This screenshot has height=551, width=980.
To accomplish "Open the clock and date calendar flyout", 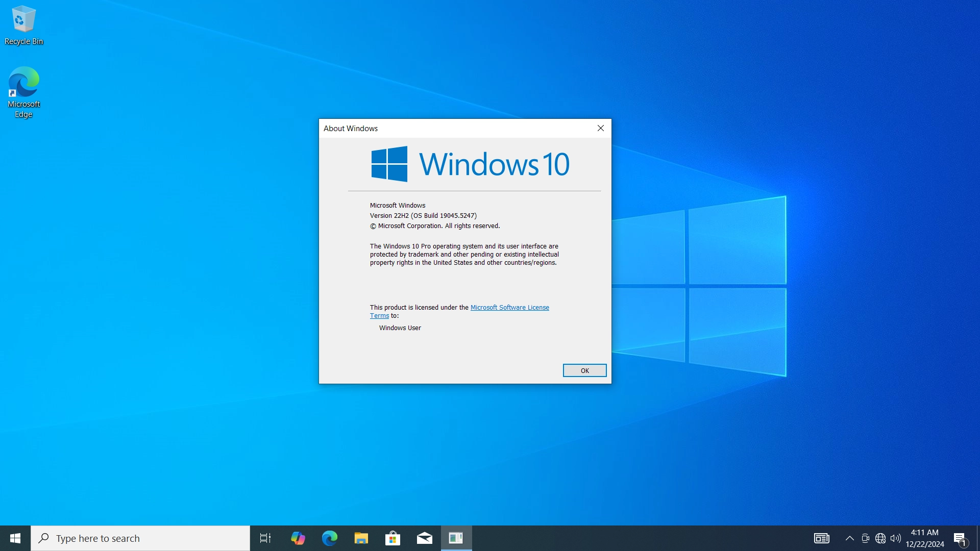I will coord(925,538).
